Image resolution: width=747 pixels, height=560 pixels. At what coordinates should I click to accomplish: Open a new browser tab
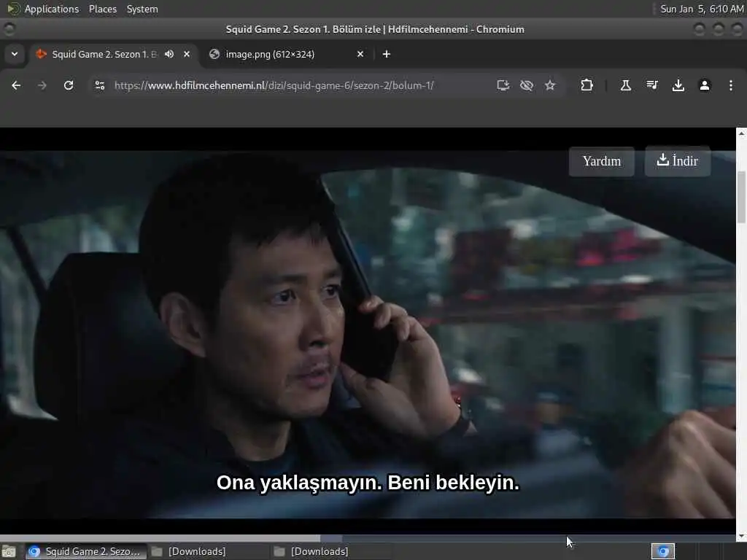point(387,54)
